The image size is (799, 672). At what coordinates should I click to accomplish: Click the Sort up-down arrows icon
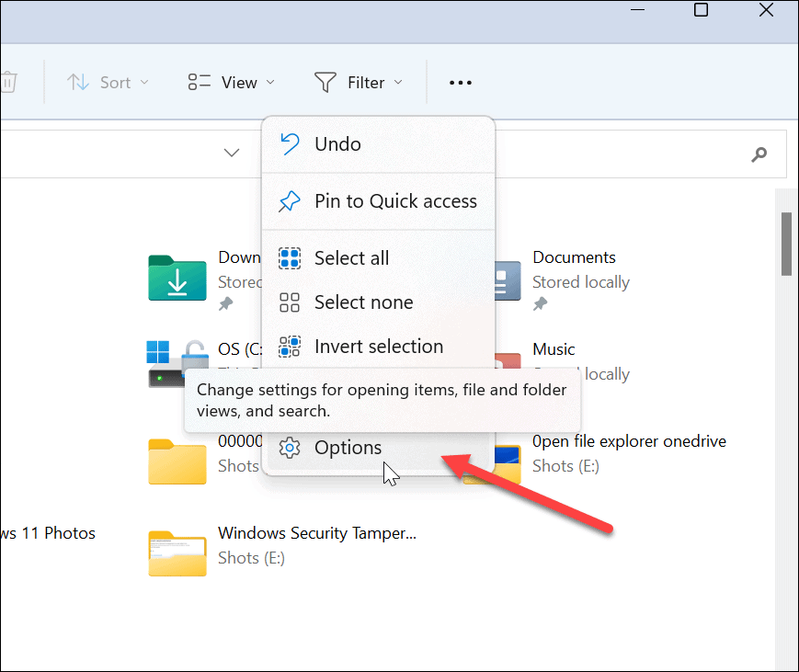pos(78,82)
